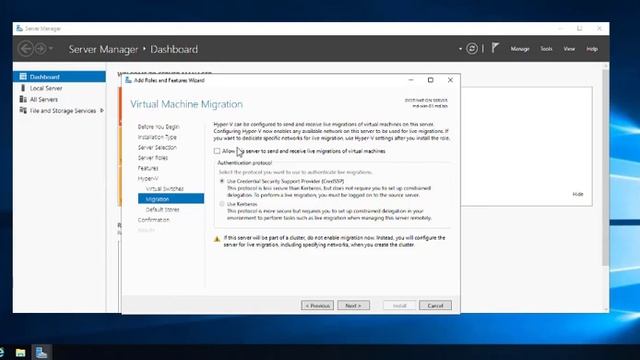Select Dashboard in the sidebar

click(59, 77)
